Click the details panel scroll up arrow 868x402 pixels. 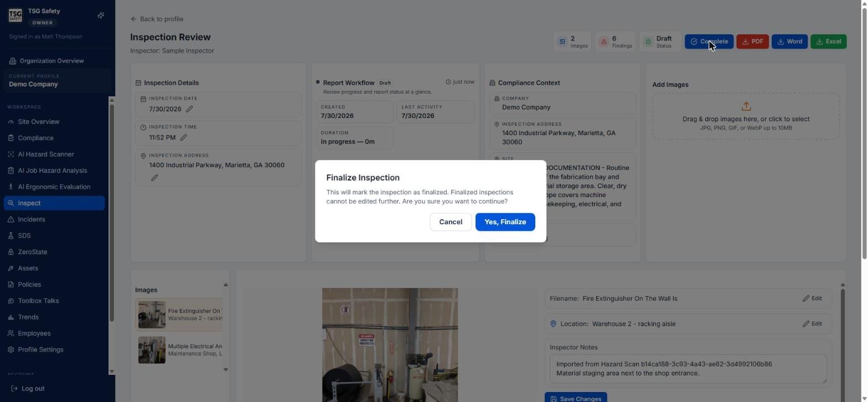[843, 285]
